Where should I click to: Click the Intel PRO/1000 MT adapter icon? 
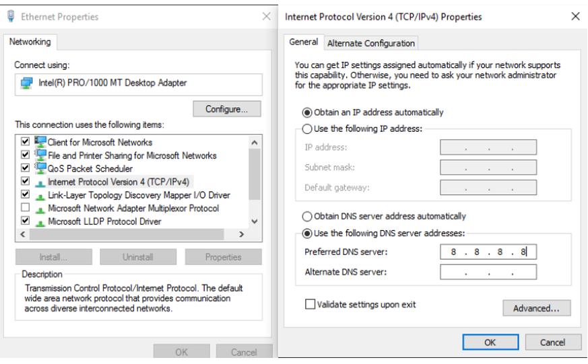click(x=27, y=83)
